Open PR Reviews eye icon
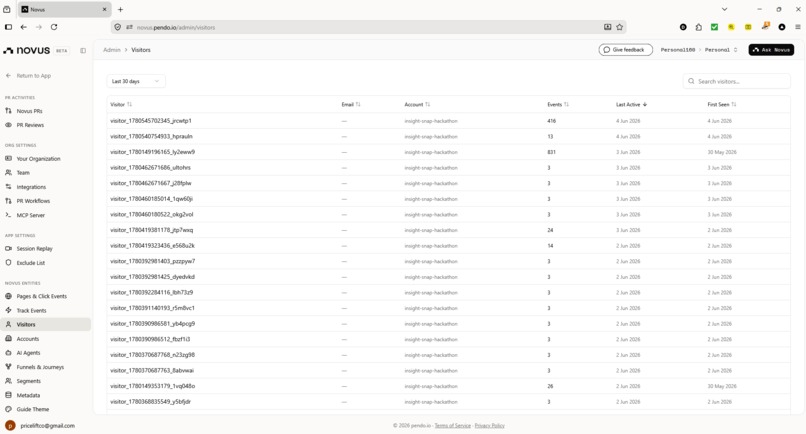The width and height of the screenshot is (806, 434). pyautogui.click(x=8, y=125)
